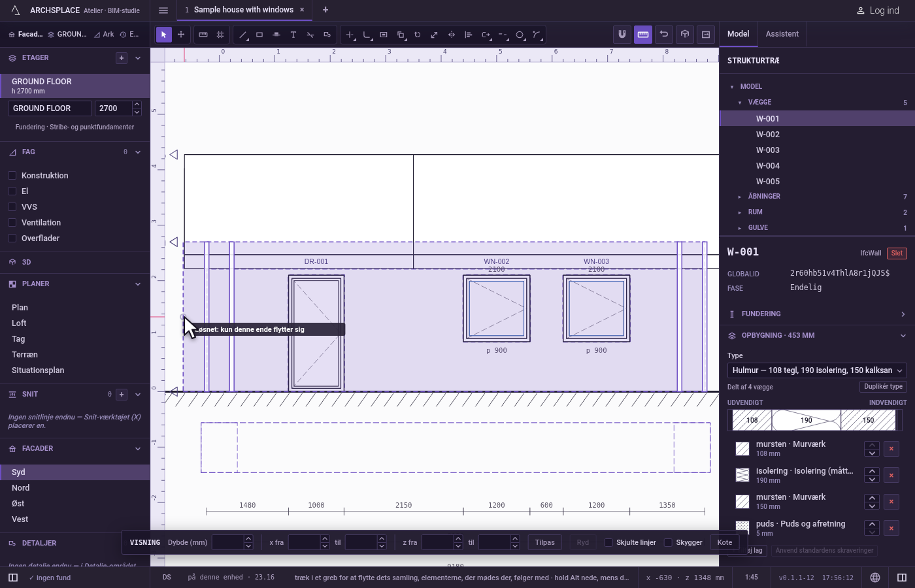Viewport: 915px width, 588px height.
Task: Click the Tilpas button
Action: (545, 543)
